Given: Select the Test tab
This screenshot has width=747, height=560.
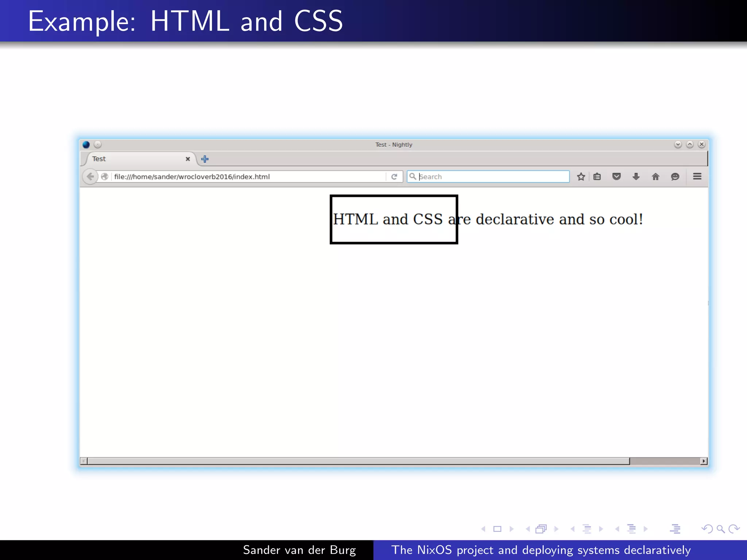Looking at the screenshot, I should 140,159.
